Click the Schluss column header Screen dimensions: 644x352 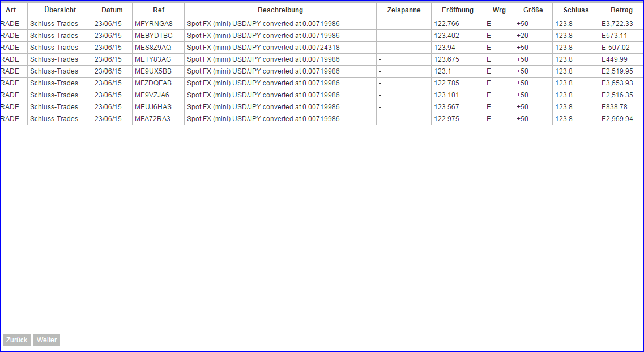[x=576, y=10]
